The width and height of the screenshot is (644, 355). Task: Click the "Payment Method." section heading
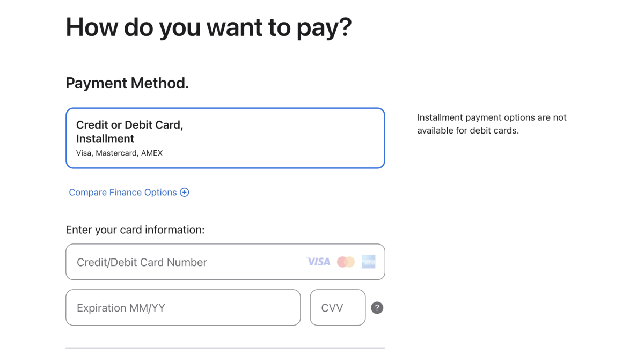click(x=127, y=83)
